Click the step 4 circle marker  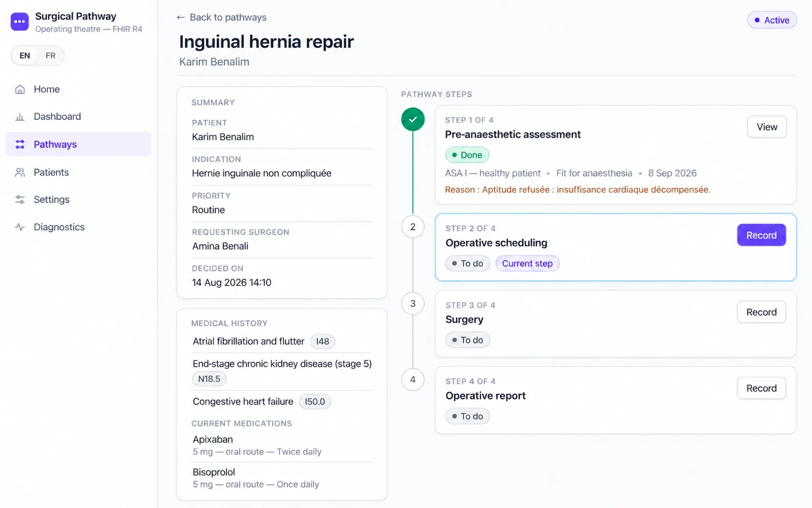coord(413,380)
